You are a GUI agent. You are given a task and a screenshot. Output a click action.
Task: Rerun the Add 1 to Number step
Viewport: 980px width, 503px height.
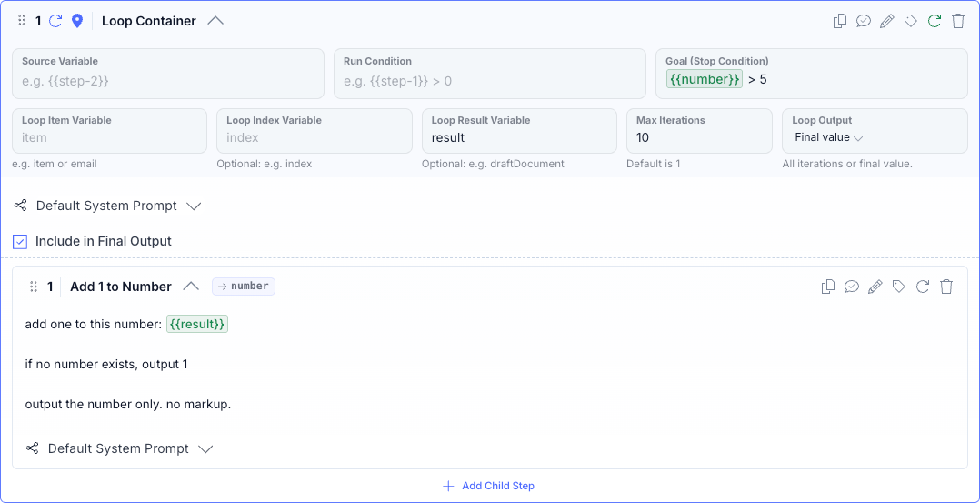(x=923, y=287)
